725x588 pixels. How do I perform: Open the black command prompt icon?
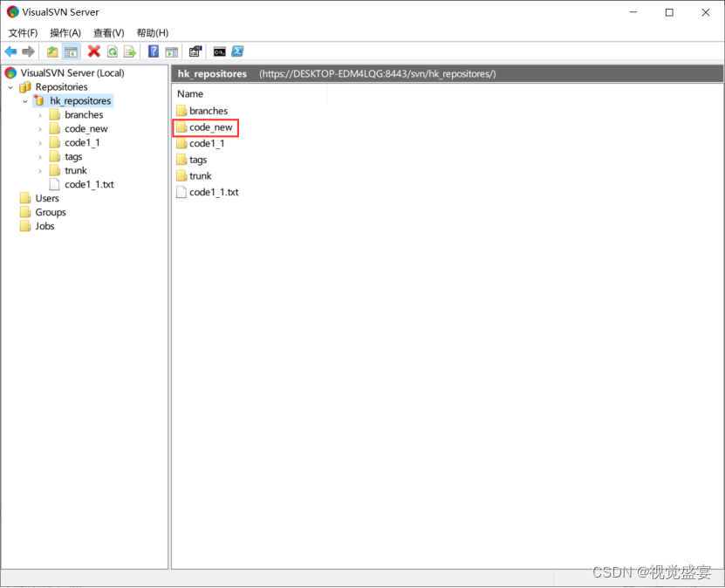pyautogui.click(x=219, y=51)
